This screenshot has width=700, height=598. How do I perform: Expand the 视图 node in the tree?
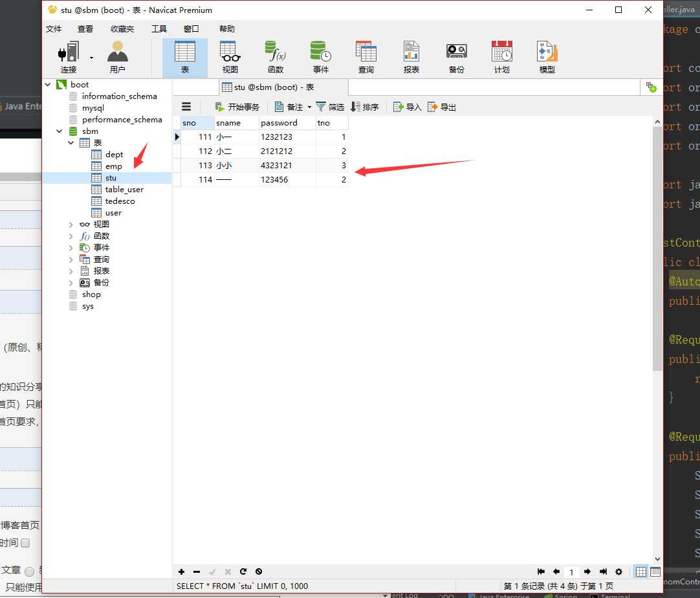(x=71, y=224)
